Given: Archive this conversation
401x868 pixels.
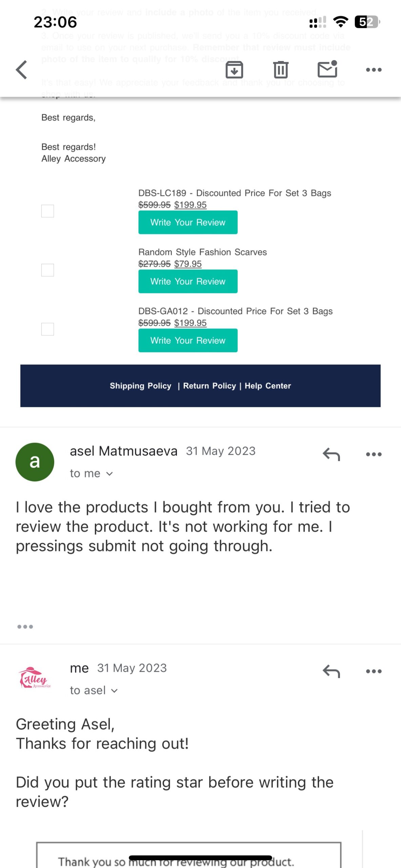Looking at the screenshot, I should click(x=234, y=70).
